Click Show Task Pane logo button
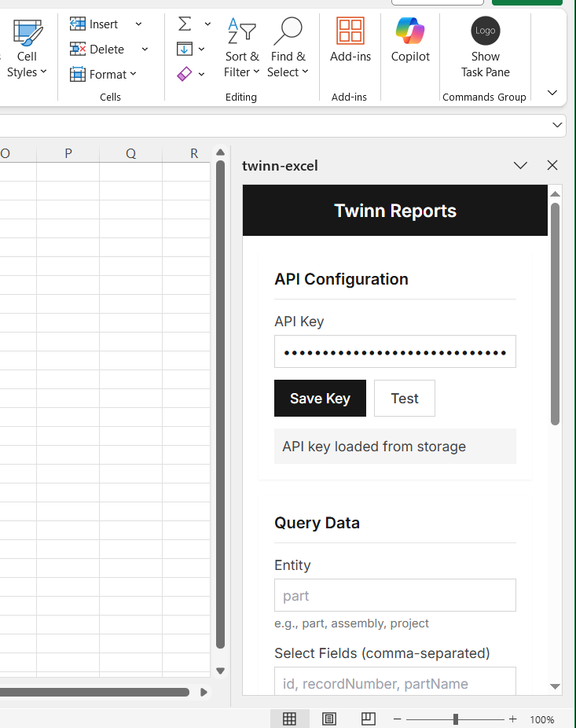Screen dimensions: 576x728 [x=485, y=48]
